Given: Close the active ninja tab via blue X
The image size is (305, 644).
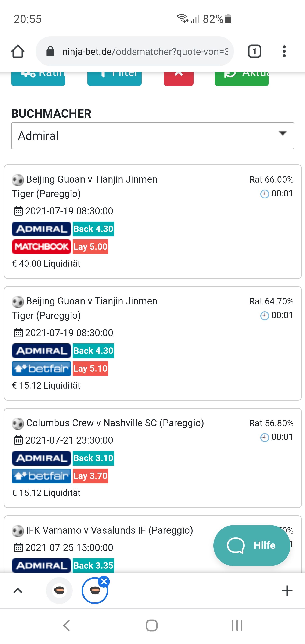Looking at the screenshot, I should (x=104, y=582).
